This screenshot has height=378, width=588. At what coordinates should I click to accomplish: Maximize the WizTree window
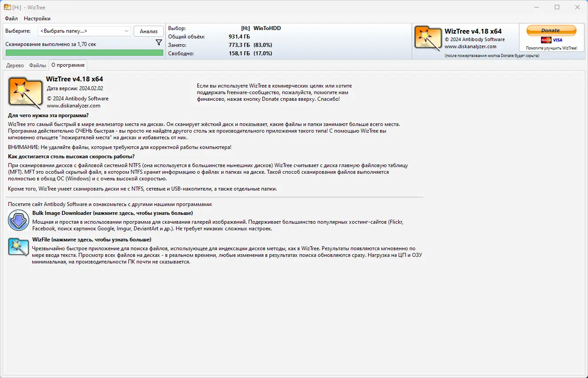(557, 7)
